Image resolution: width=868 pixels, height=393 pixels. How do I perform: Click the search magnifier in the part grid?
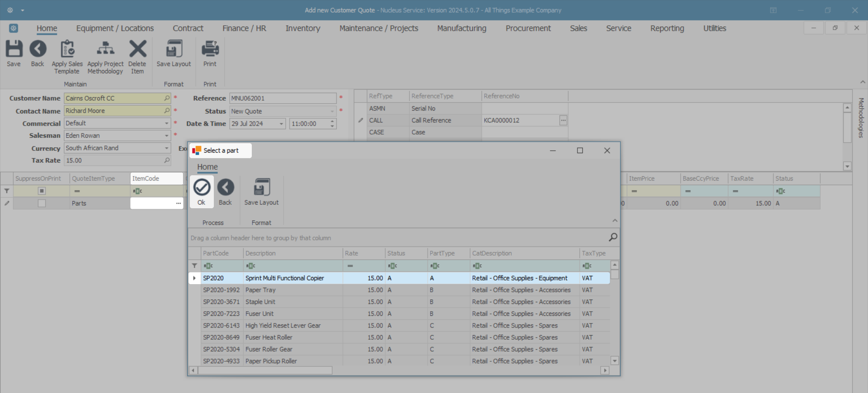613,237
